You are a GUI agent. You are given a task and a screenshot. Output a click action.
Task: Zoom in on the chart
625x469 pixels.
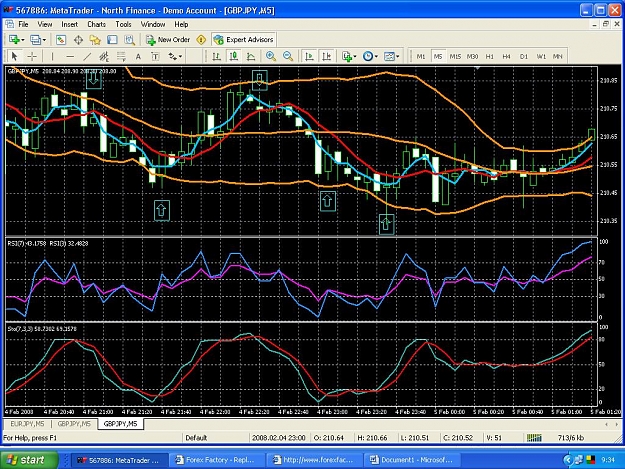tap(271, 56)
